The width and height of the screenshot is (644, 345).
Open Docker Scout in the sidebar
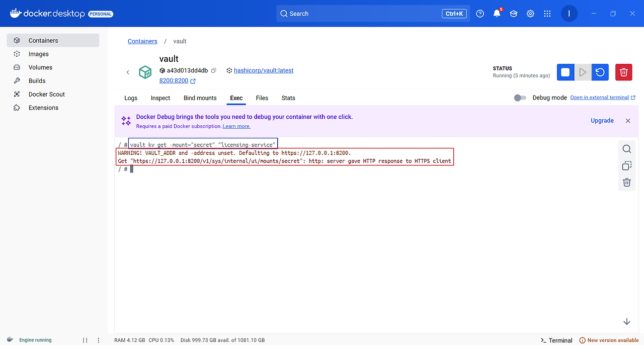tap(53, 94)
